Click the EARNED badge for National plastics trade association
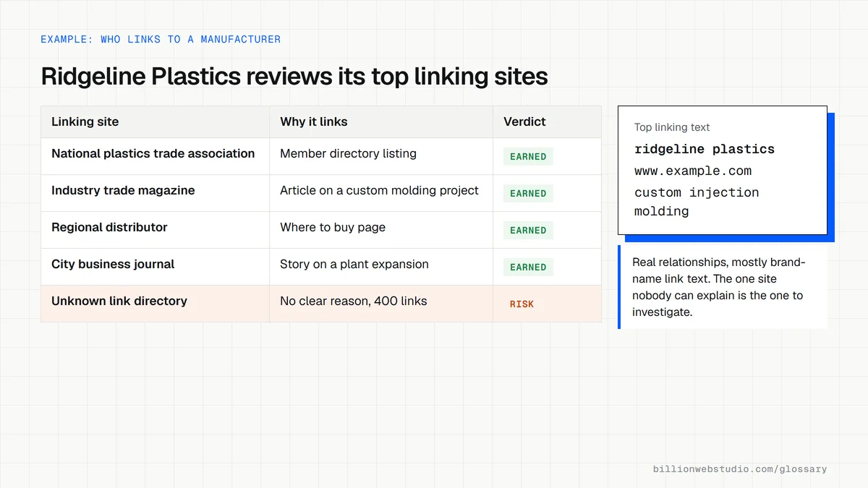868x488 pixels. [x=528, y=157]
